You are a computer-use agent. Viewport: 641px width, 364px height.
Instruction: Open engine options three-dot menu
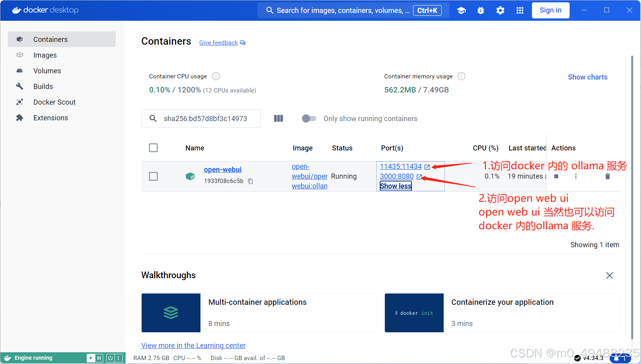click(x=119, y=358)
